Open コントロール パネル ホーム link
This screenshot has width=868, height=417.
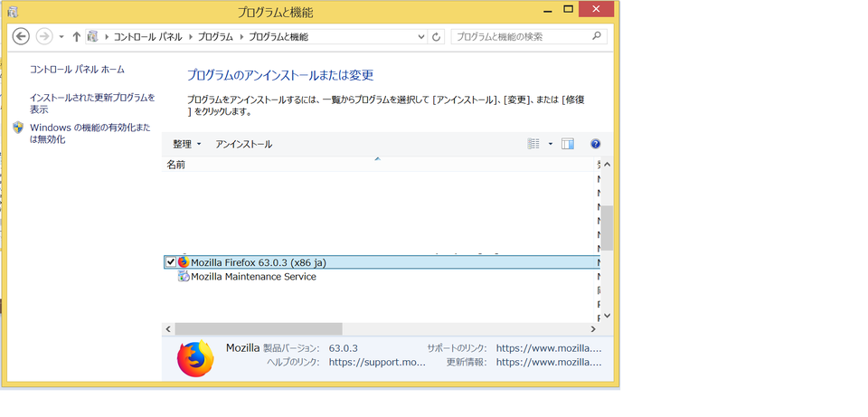[x=77, y=70]
